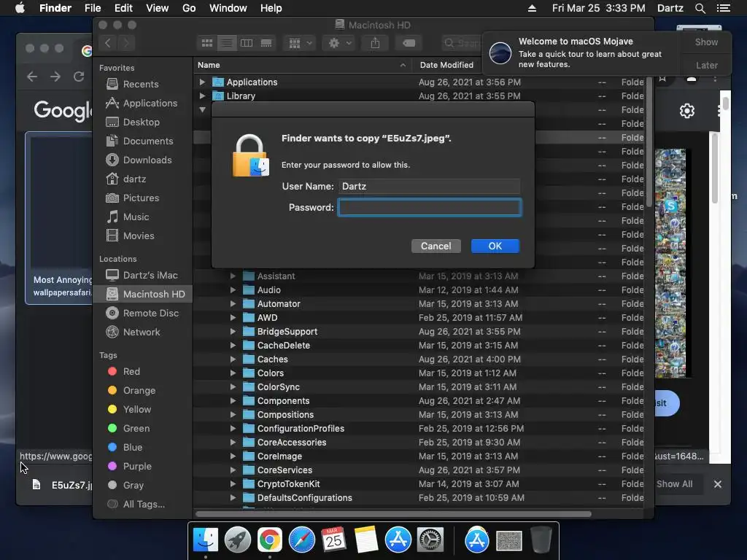This screenshot has height=560, width=747.
Task: Select the DefaultsConfigurations folder row
Action: 419,498
